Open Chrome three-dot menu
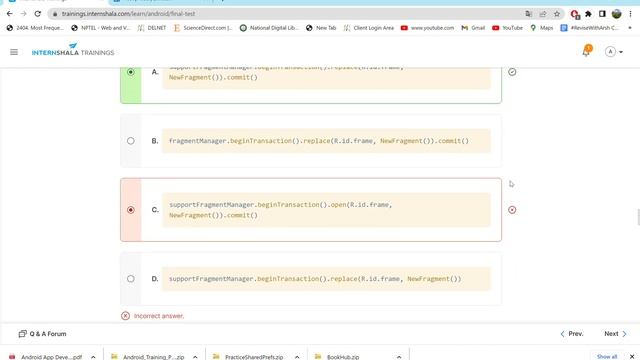The width and height of the screenshot is (640, 360). coord(630,14)
